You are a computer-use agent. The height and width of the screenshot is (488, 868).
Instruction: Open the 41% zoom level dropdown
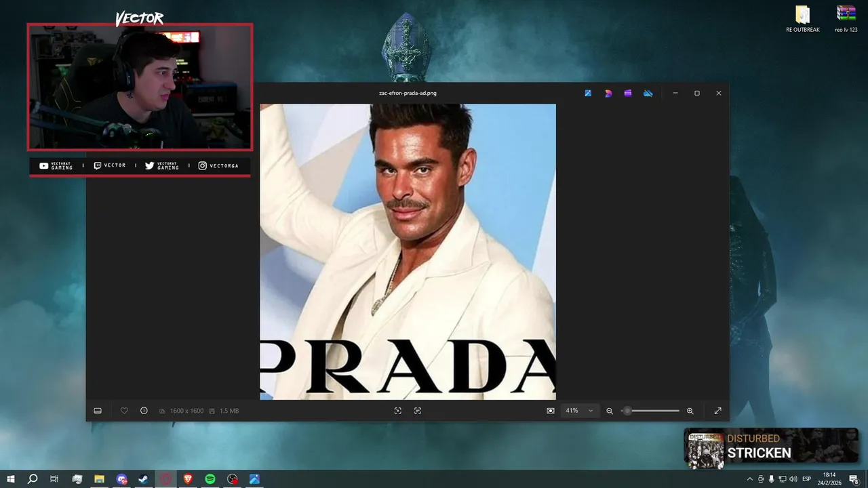[580, 411]
